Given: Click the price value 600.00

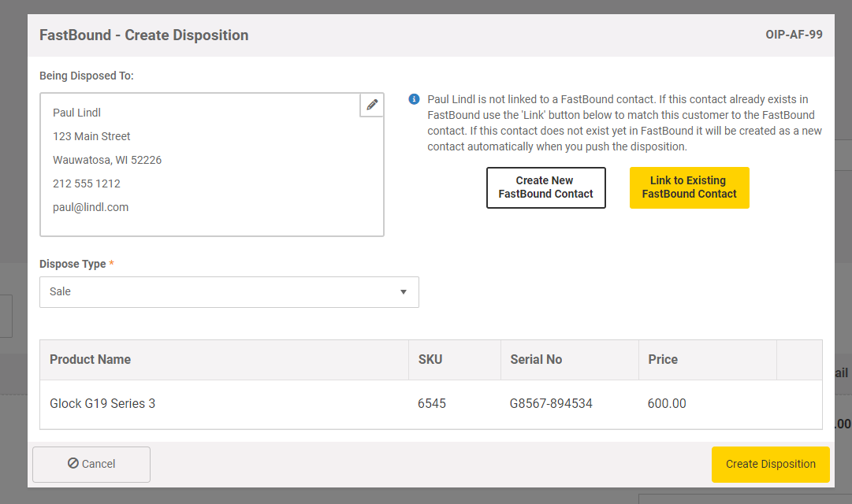Looking at the screenshot, I should [x=667, y=403].
